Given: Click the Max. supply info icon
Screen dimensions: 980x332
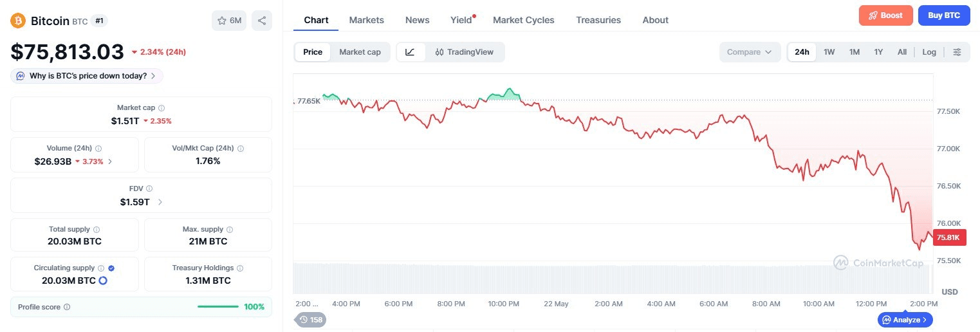Looking at the screenshot, I should (x=230, y=229).
